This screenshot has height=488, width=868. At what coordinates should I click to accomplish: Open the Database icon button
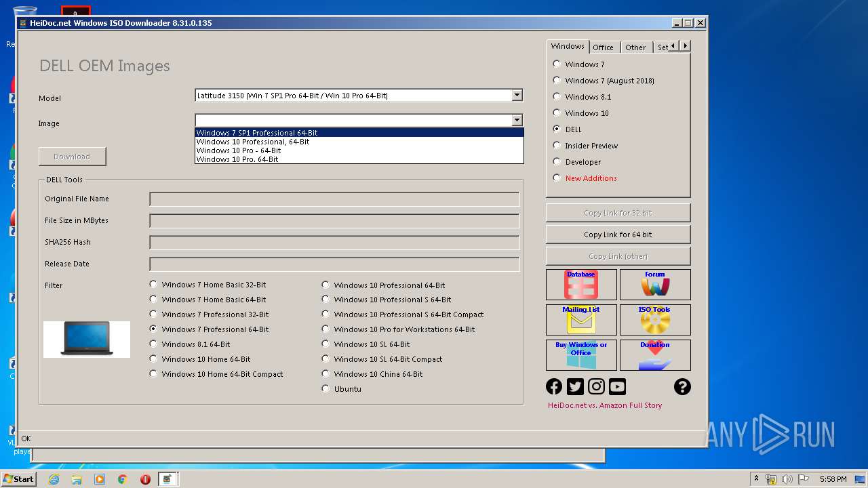click(581, 285)
